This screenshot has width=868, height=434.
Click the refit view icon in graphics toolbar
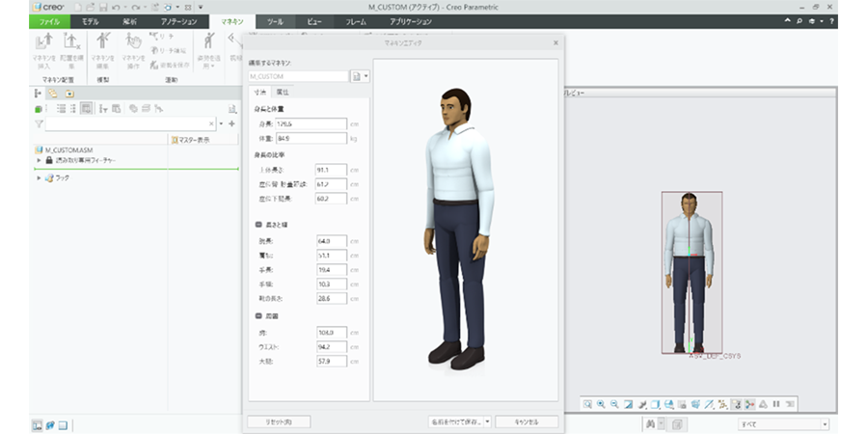(x=586, y=403)
